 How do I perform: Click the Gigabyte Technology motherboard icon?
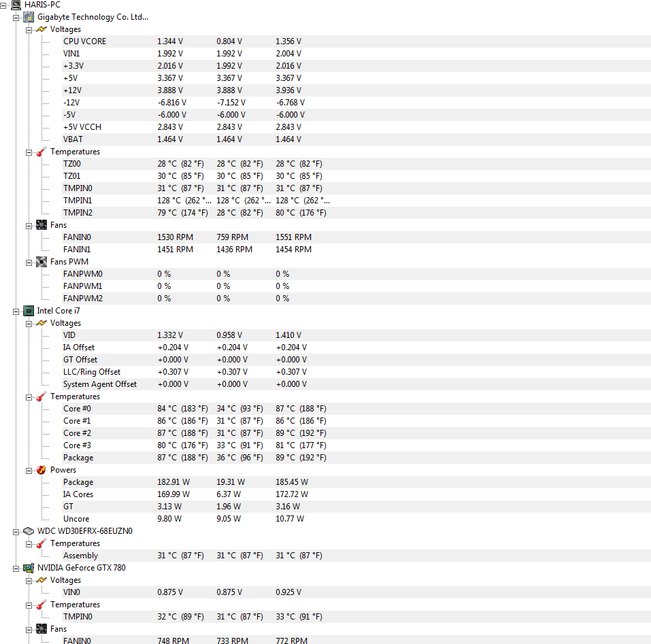[x=29, y=17]
